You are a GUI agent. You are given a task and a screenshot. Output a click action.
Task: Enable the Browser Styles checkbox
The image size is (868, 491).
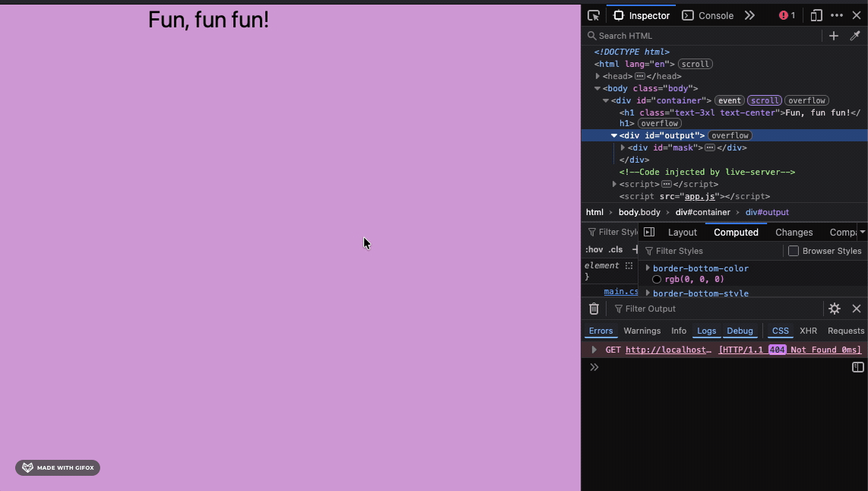793,251
